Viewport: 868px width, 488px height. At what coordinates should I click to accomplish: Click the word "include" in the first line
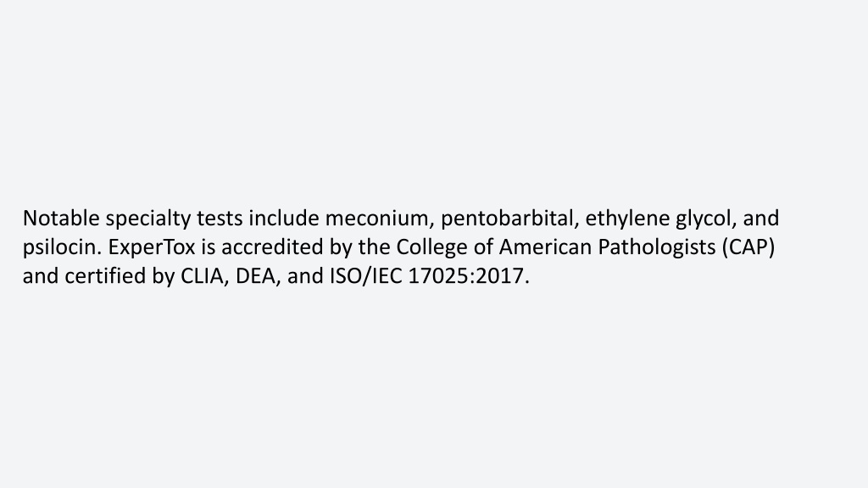click(284, 218)
